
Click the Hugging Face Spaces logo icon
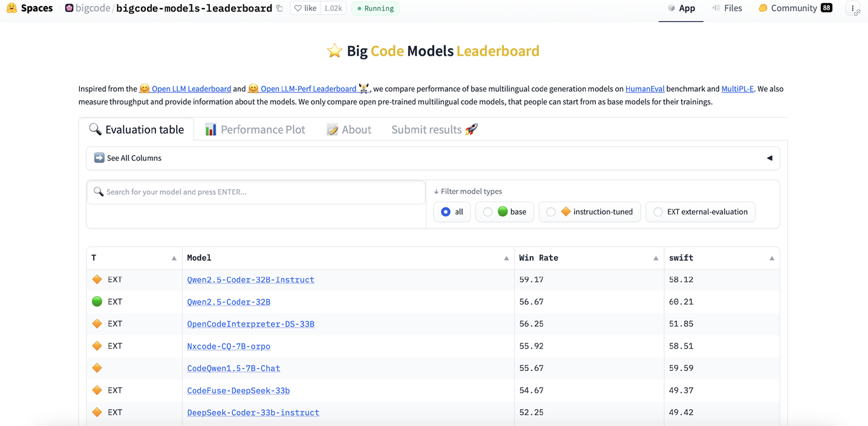11,8
